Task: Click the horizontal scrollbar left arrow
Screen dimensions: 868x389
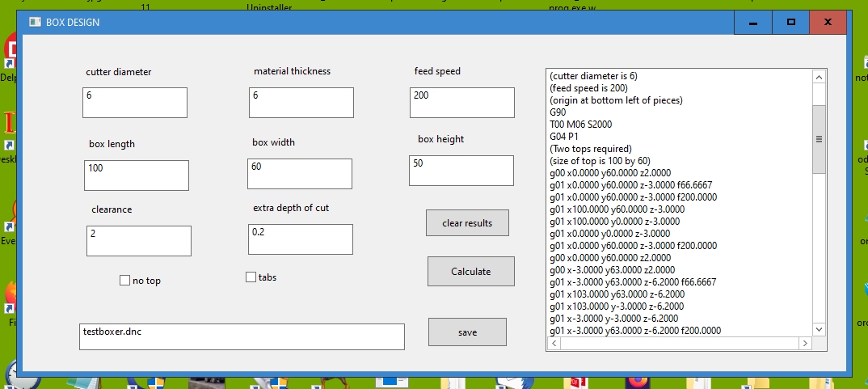Action: point(554,344)
